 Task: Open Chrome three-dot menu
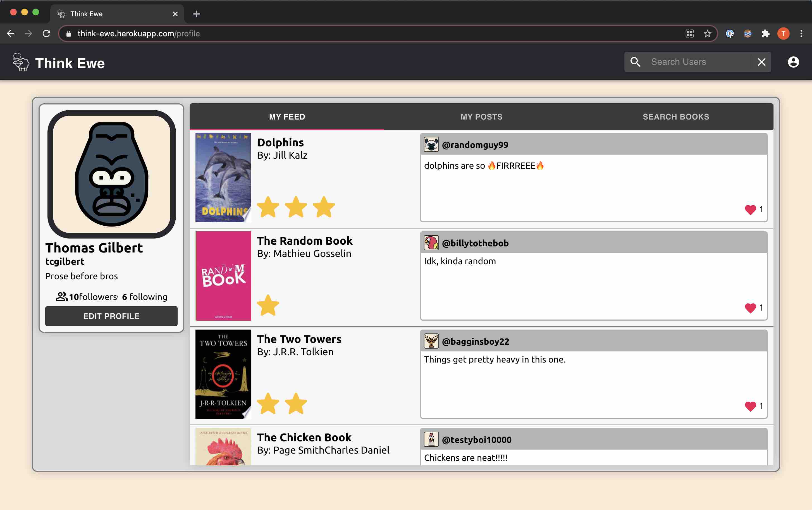point(801,34)
